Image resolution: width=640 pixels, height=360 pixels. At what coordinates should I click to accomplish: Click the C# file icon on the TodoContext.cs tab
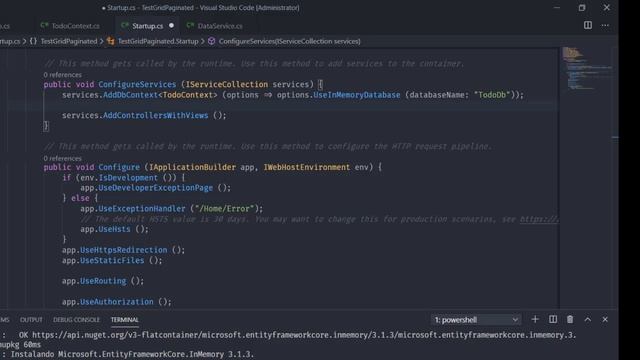[44, 25]
